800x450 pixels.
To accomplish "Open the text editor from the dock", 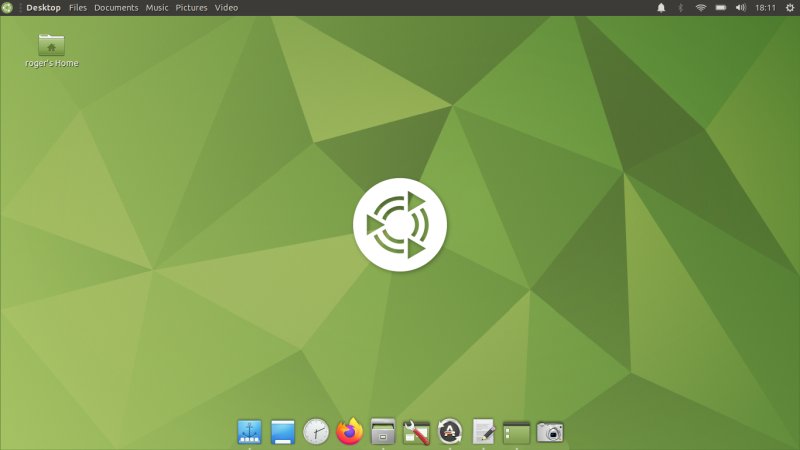I will coord(483,432).
